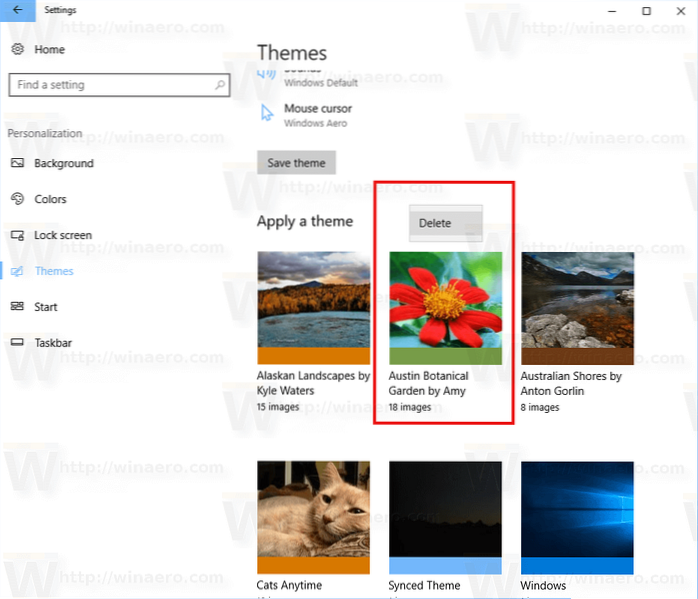Click the Start icon in sidebar
This screenshot has height=599, width=698.
tap(17, 307)
